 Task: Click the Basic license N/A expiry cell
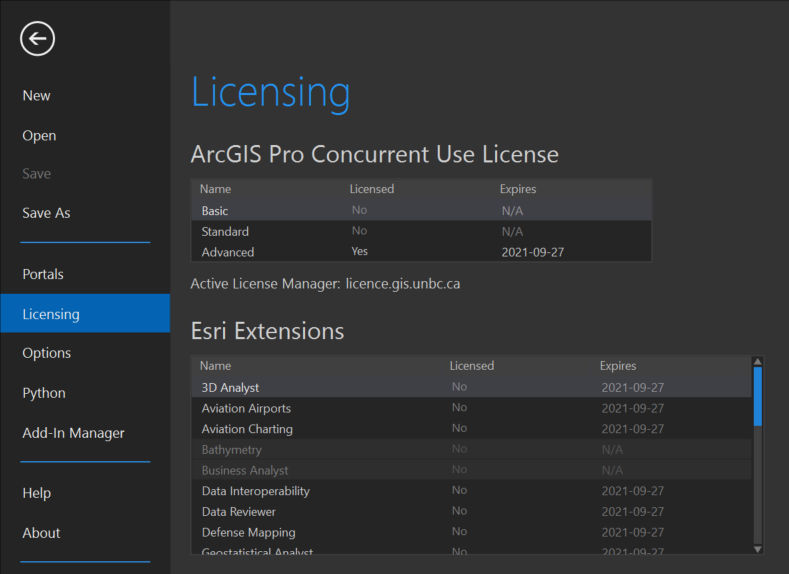coord(512,211)
